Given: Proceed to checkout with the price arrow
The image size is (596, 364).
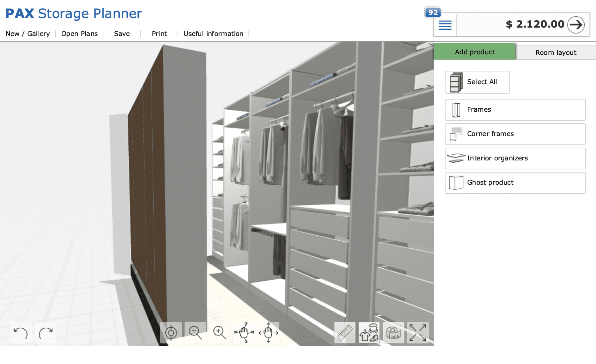Looking at the screenshot, I should pyautogui.click(x=576, y=25).
